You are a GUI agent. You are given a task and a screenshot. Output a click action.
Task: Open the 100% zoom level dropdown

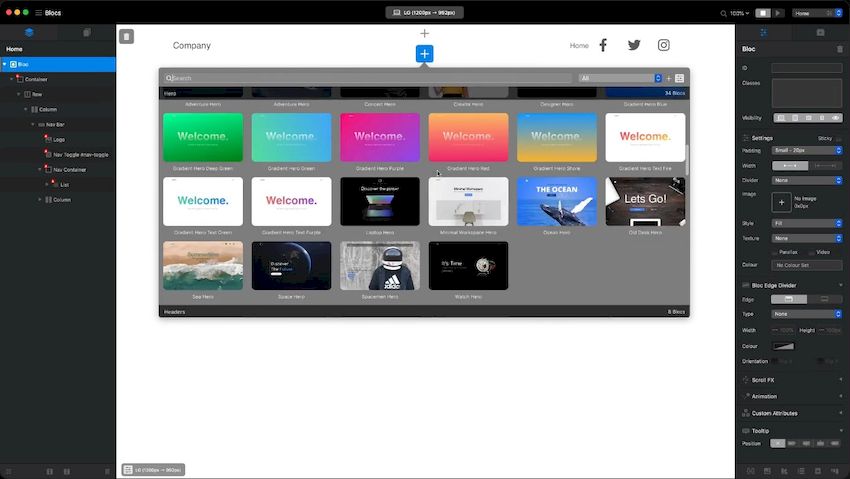click(x=739, y=13)
